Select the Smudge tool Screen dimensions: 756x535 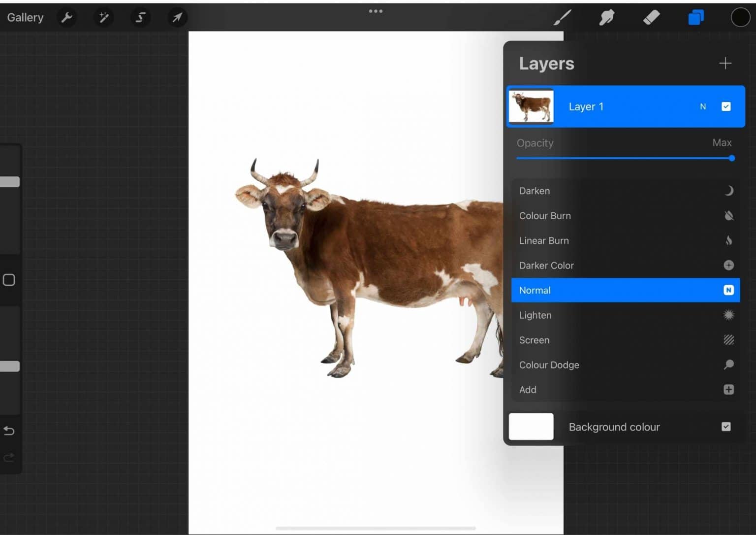(x=607, y=17)
